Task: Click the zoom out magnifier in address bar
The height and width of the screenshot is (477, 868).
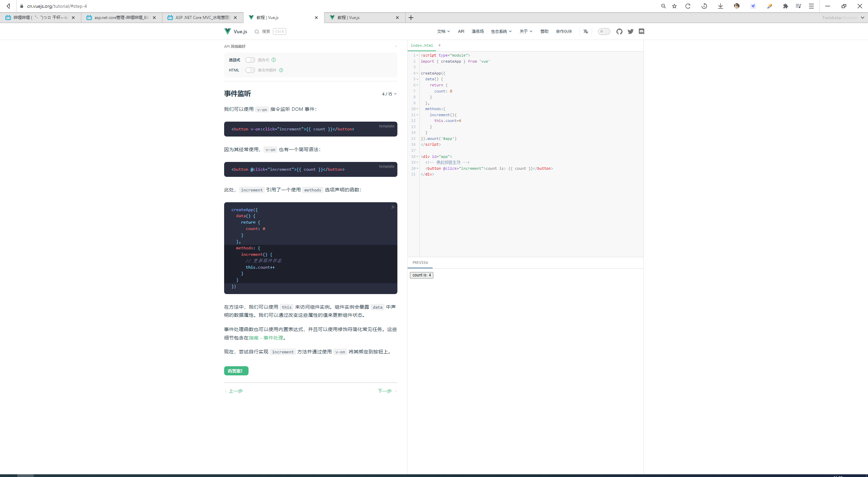Action: pyautogui.click(x=663, y=6)
